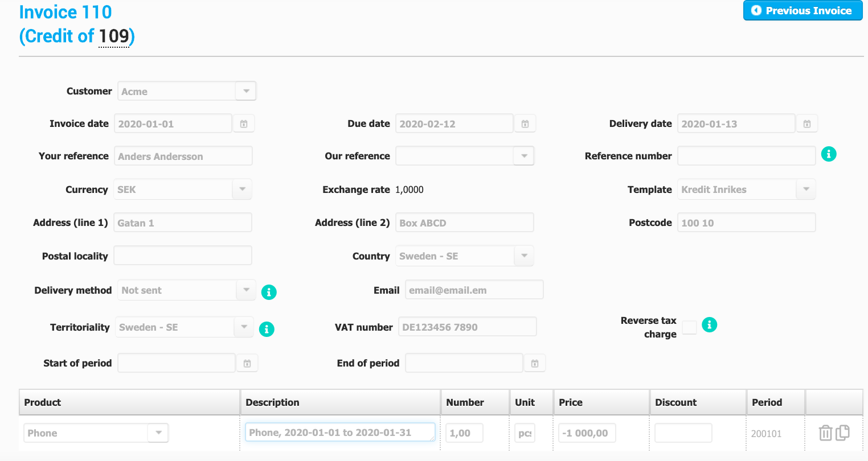The height and width of the screenshot is (461, 868).
Task: Click the Address (line 1) field
Action: [x=183, y=223]
